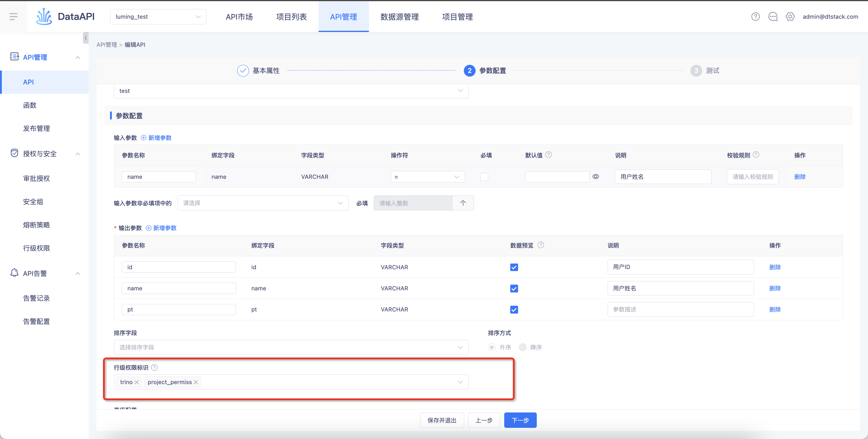Open the operator = dropdown
868x439 pixels.
(x=427, y=177)
